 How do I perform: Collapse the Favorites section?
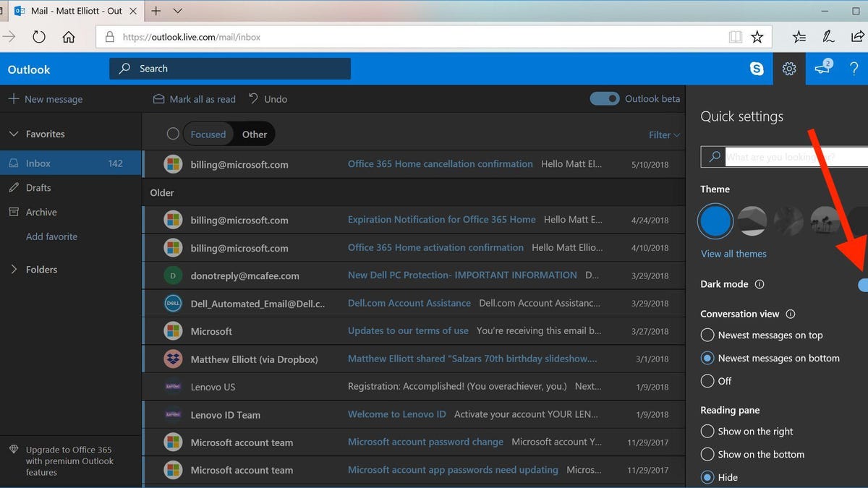tap(15, 133)
